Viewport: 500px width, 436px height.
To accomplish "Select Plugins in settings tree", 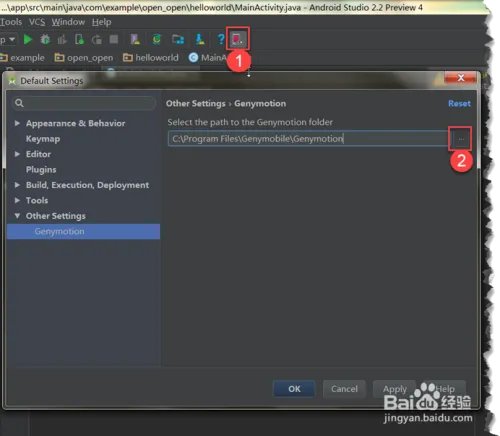I will (x=41, y=170).
